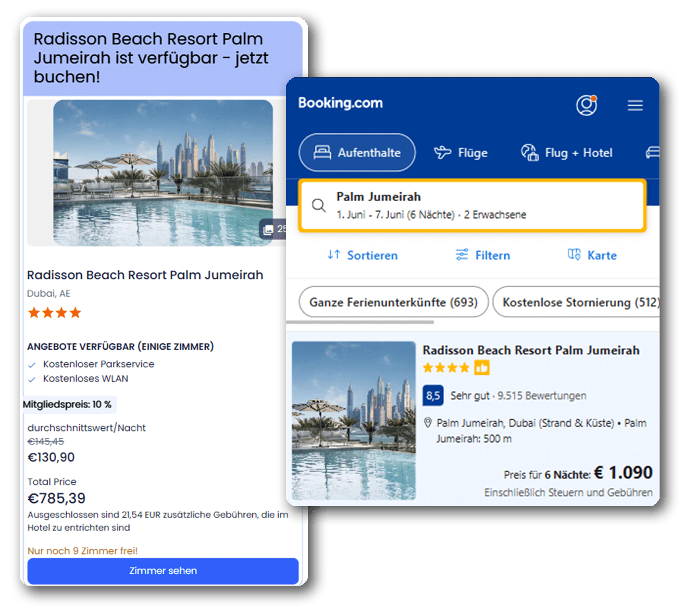Screen dimensions: 683x616
Task: Click the €785,39 total price
Action: [56, 498]
